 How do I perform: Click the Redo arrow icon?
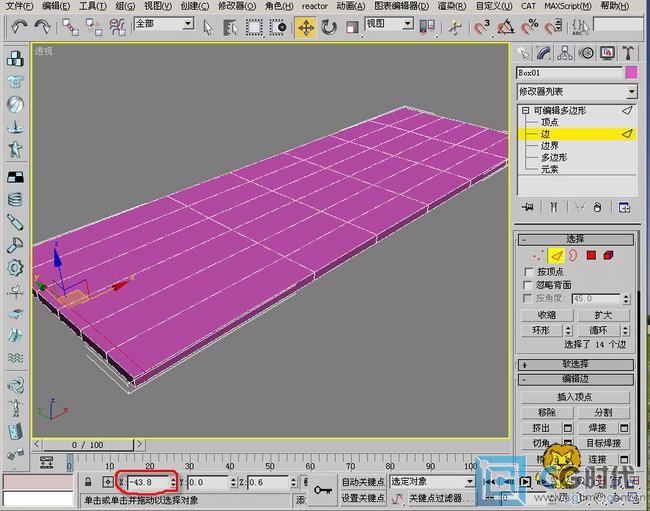point(42,27)
